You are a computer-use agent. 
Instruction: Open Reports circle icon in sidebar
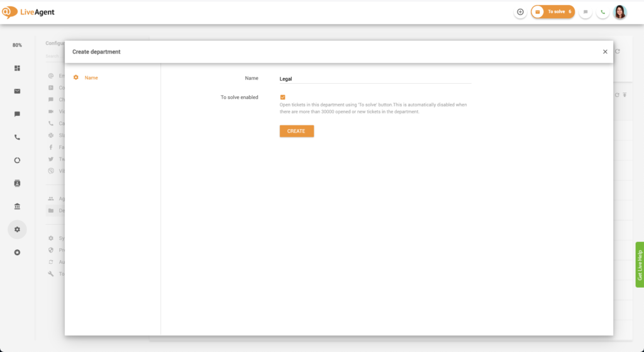click(17, 160)
